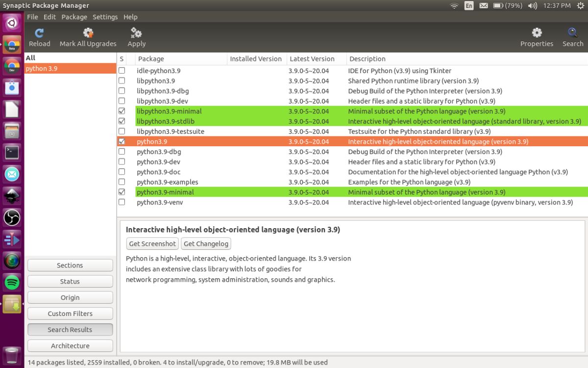
Task: Switch to Origin filter view
Action: 70,298
